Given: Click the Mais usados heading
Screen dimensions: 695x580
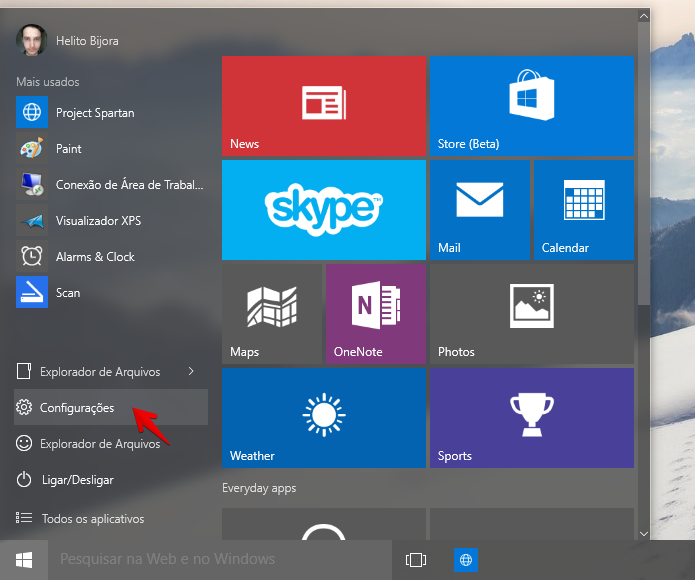Looking at the screenshot, I should (48, 82).
